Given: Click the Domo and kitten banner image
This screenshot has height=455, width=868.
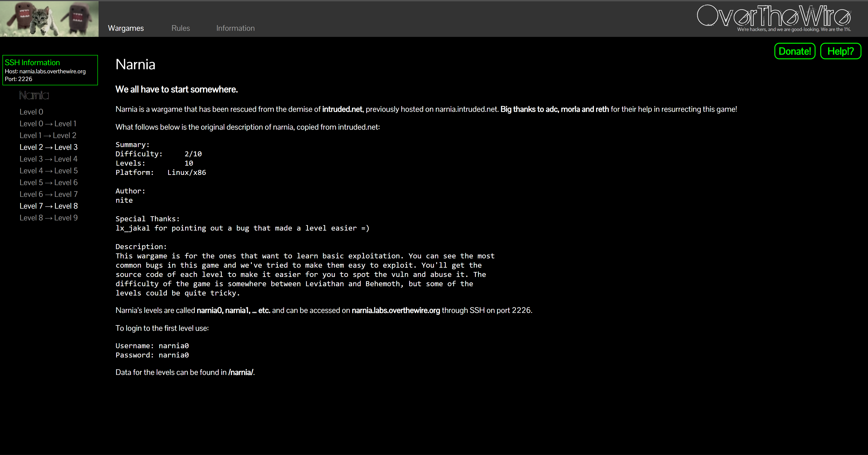Looking at the screenshot, I should (x=49, y=19).
